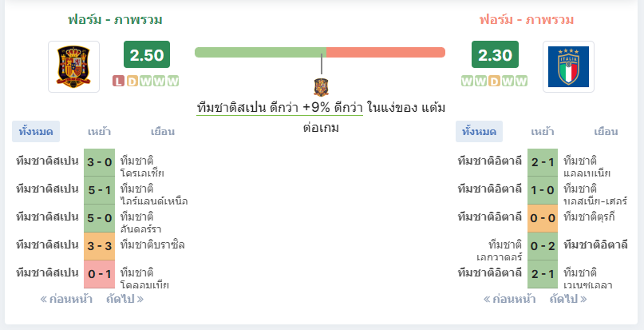Click the green portion of comparison bar

pyautogui.click(x=260, y=52)
